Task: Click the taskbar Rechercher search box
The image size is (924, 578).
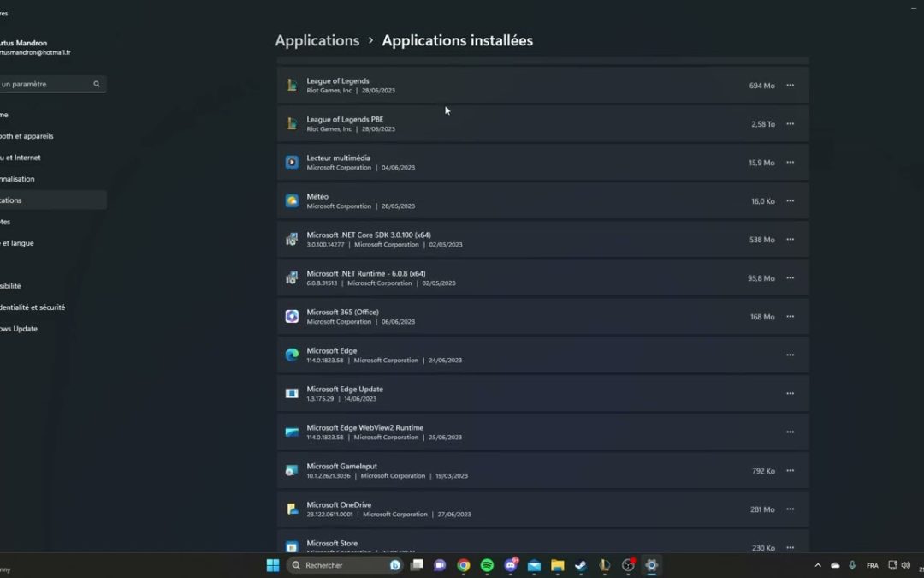Action: coord(345,565)
